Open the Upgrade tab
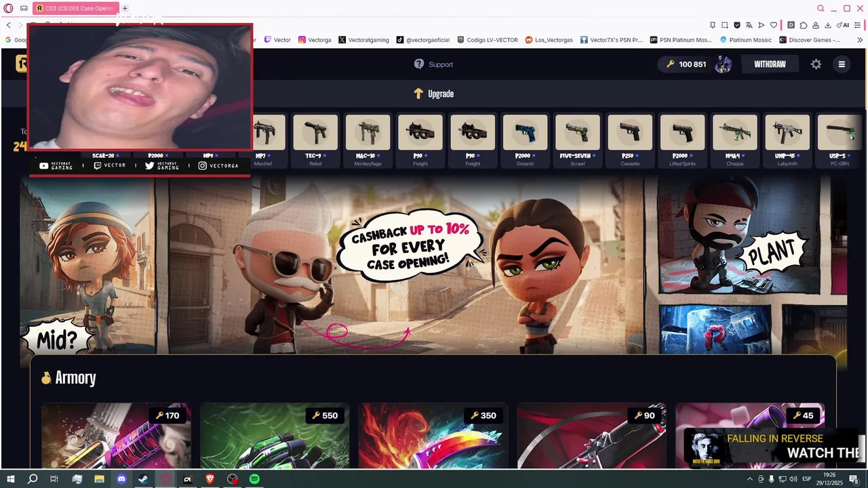This screenshot has height=488, width=868. pos(433,94)
